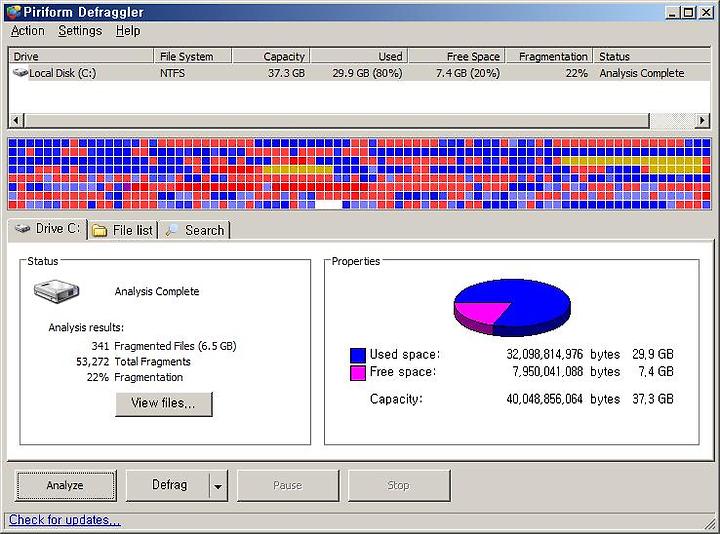Viewport: 720px width, 534px height.
Task: Click the white empty block in drive map
Action: tap(329, 205)
